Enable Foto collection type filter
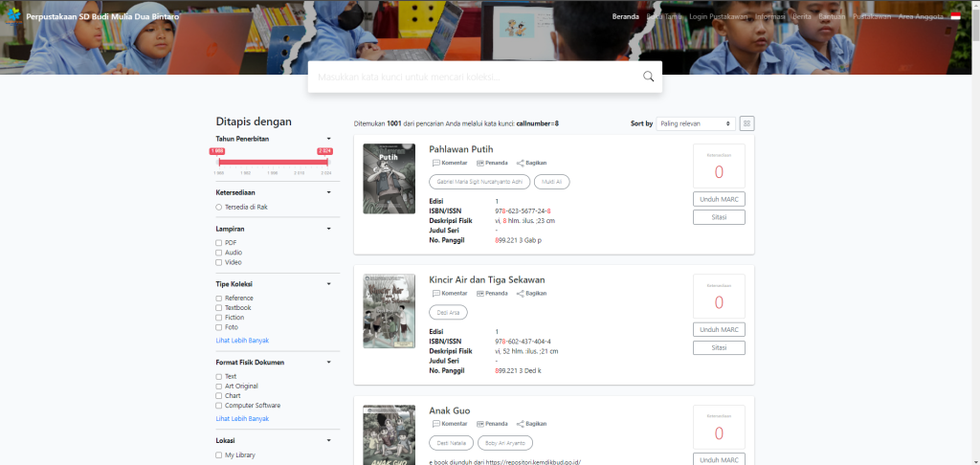Viewport: 980px width, 465px height. coord(219,327)
